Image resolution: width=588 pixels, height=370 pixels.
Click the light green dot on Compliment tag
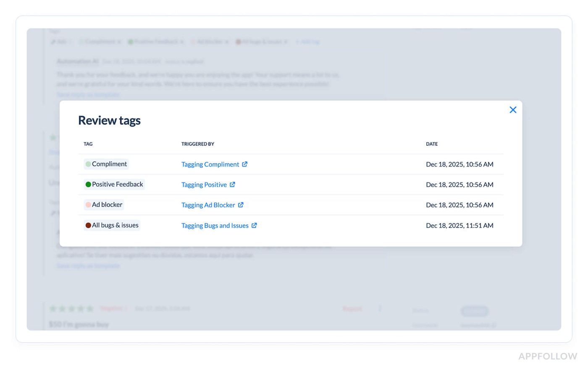click(x=88, y=164)
